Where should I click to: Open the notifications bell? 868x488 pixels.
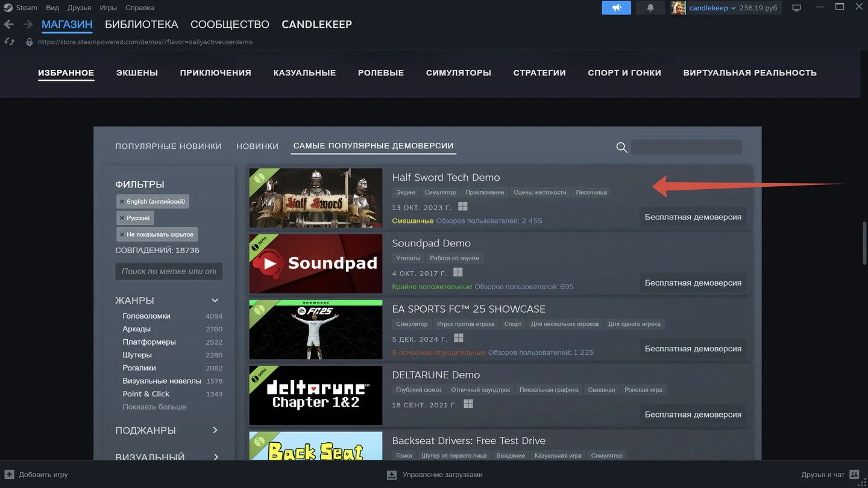[650, 8]
